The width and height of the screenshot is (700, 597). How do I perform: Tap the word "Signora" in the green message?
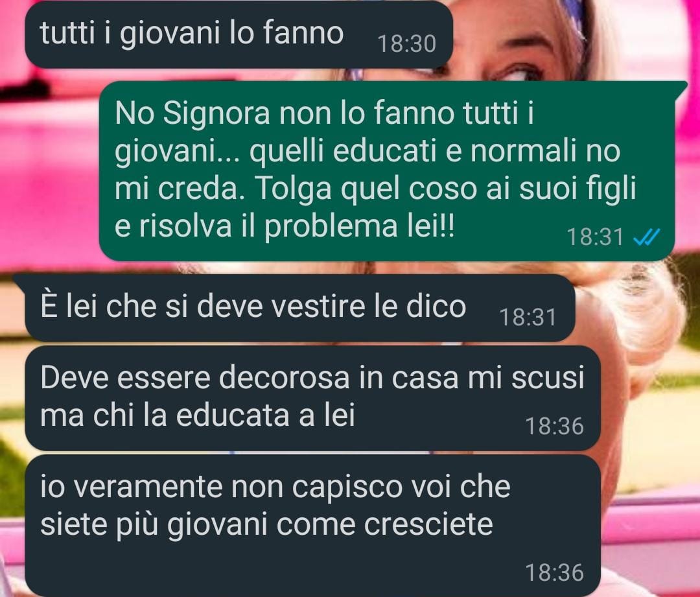pos(216,114)
